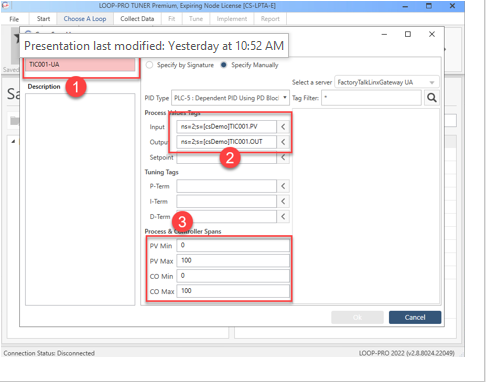Click the PV Min value field

coord(233,245)
